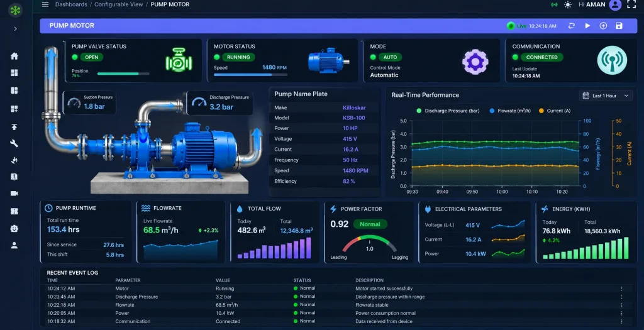Click the Discharge Pressure gauge card
Image resolution: width=644 pixels, height=330 pixels.
[219, 103]
